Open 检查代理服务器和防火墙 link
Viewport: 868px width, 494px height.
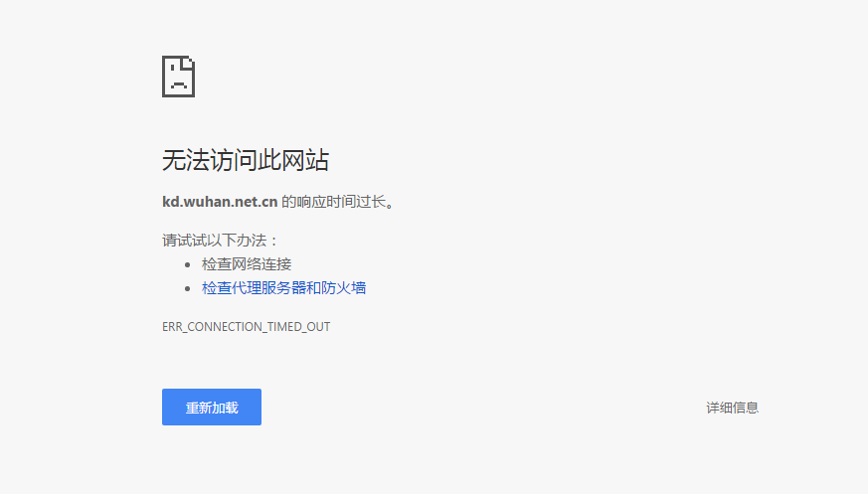pos(283,287)
